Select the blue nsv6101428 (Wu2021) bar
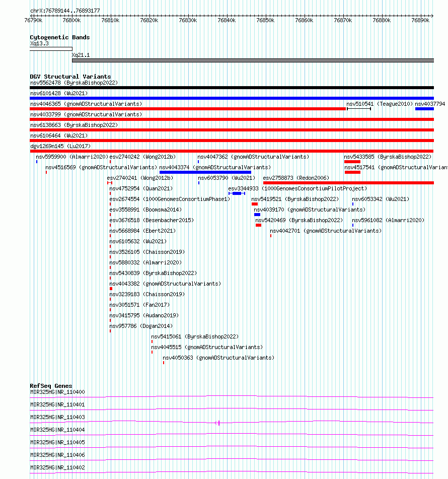This screenshot has width=448, height=479. tap(232, 98)
